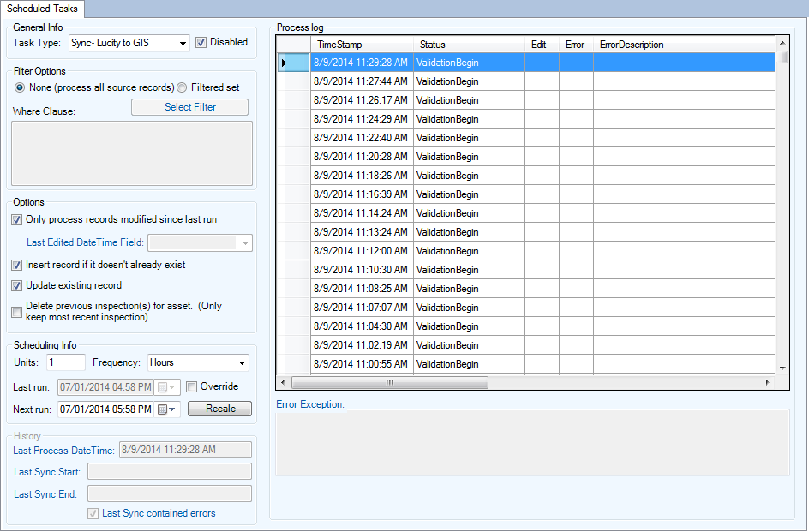Viewport: 809px width, 532px height.
Task: Click the Next run date field
Action: tap(105, 409)
